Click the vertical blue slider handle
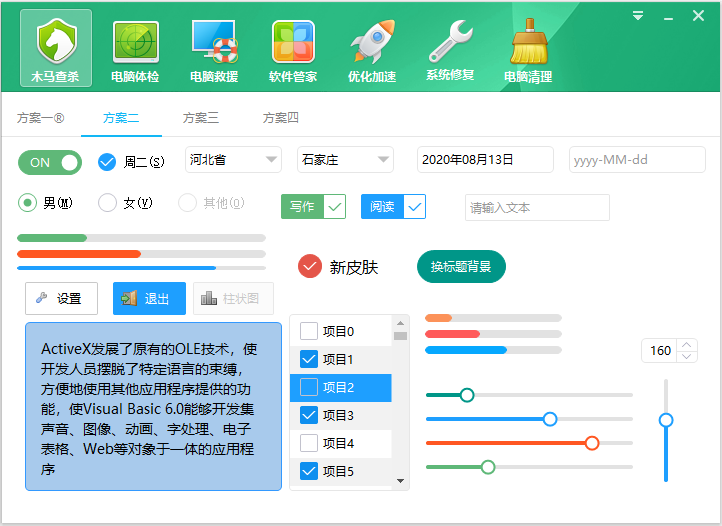 pyautogui.click(x=666, y=420)
